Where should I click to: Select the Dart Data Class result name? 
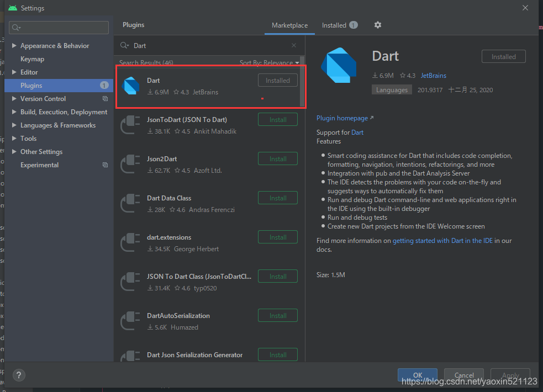(169, 198)
